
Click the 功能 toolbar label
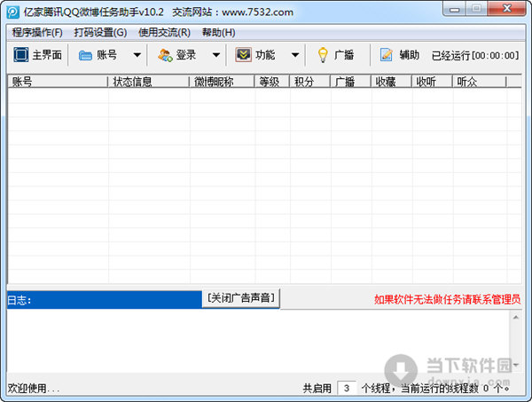tap(265, 55)
